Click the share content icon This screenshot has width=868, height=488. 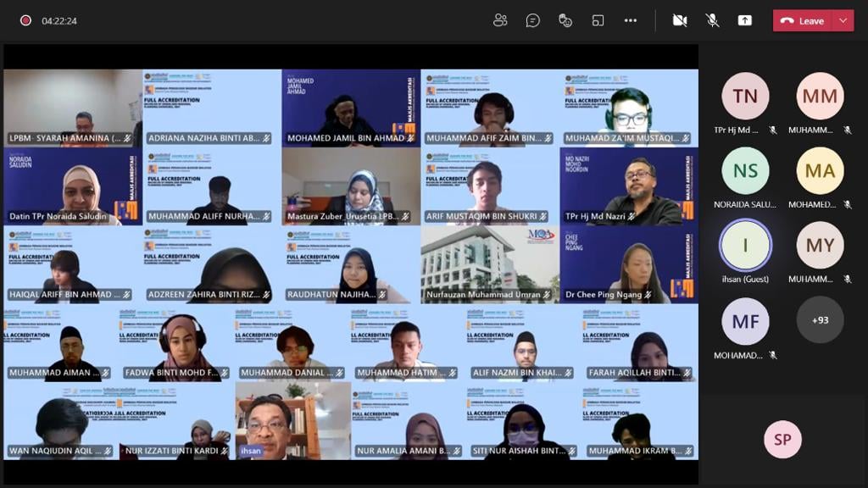click(745, 20)
